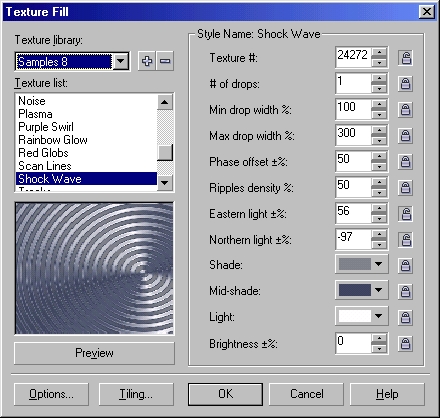
Task: Click the # of drops input field
Action: 353,83
